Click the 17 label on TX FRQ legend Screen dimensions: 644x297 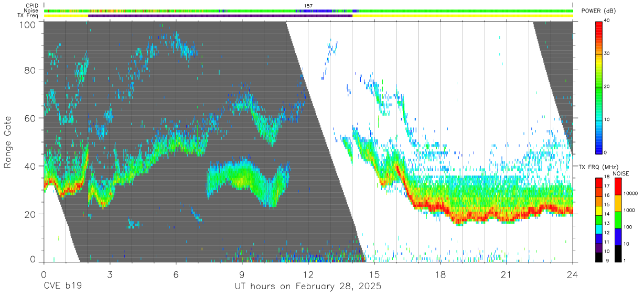pyautogui.click(x=607, y=186)
